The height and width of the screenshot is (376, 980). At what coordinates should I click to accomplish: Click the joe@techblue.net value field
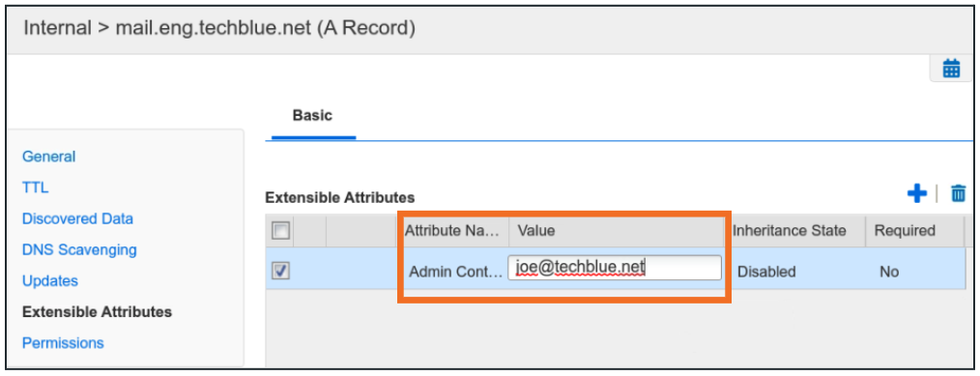[615, 268]
